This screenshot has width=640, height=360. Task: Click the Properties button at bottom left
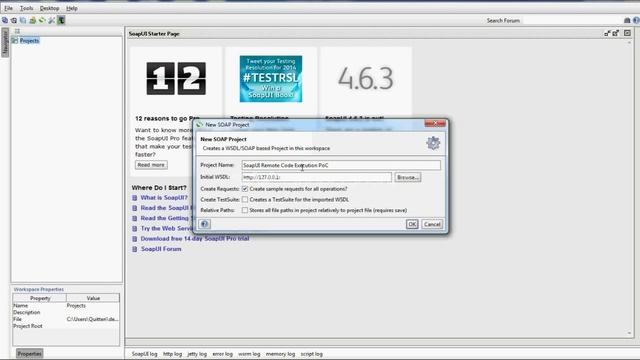coord(29,353)
